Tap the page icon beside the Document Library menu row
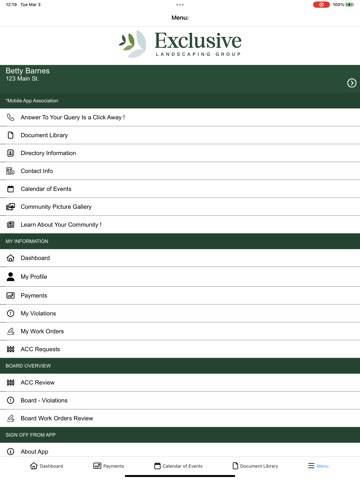 pos(11,135)
